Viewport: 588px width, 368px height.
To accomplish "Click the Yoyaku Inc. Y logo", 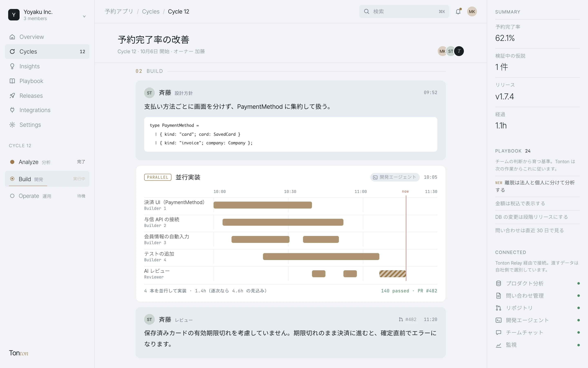I will tap(14, 15).
